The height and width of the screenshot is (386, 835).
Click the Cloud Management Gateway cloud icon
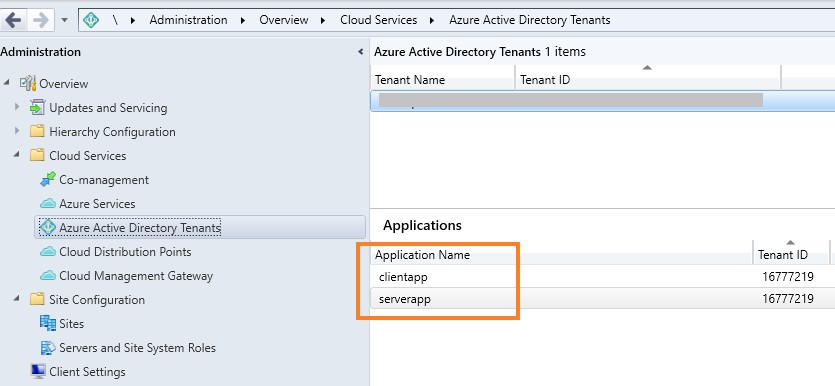(x=48, y=275)
